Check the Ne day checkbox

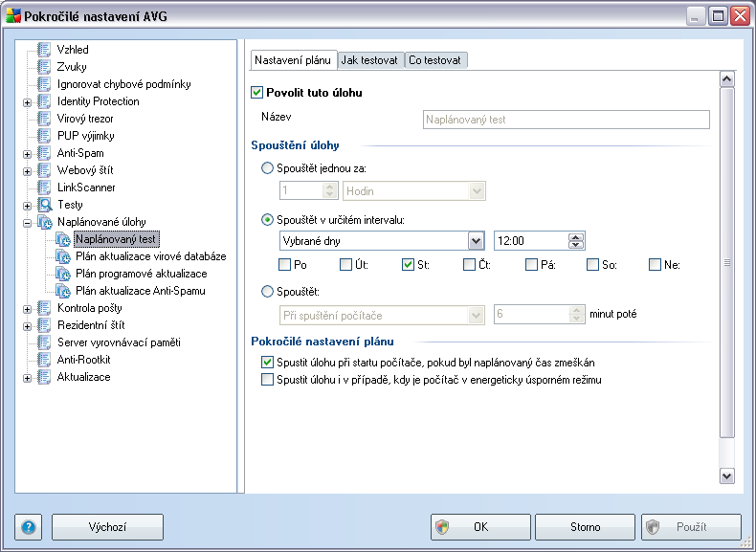655,265
